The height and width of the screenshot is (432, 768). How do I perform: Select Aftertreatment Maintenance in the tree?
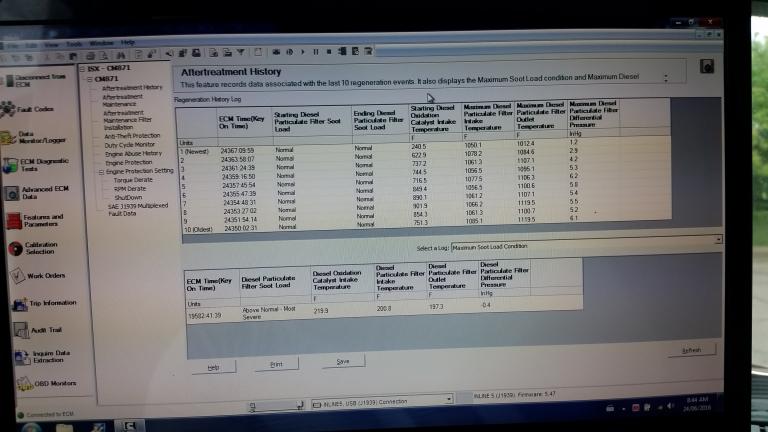[122, 100]
